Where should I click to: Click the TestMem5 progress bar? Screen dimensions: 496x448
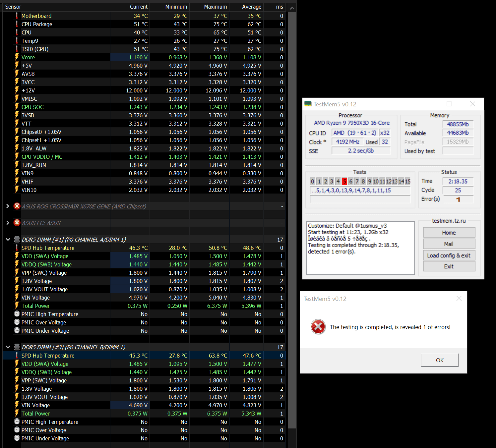pyautogui.click(x=360, y=199)
